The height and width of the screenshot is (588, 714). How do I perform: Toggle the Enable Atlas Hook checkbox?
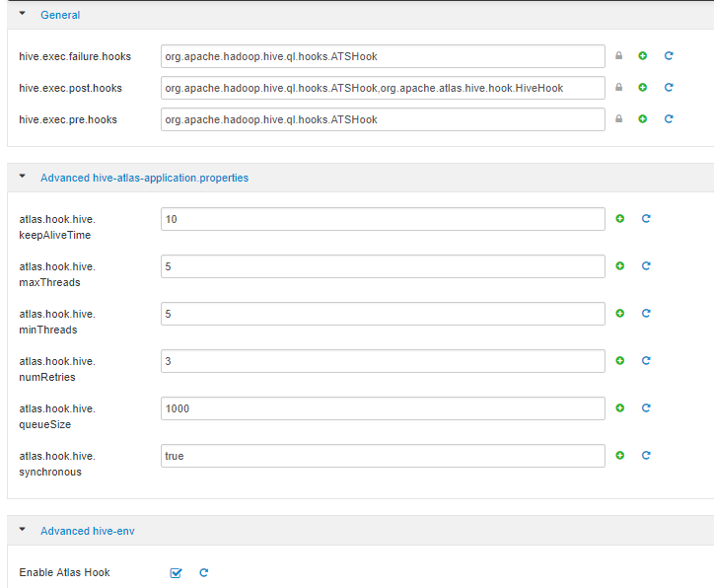pyautogui.click(x=176, y=572)
